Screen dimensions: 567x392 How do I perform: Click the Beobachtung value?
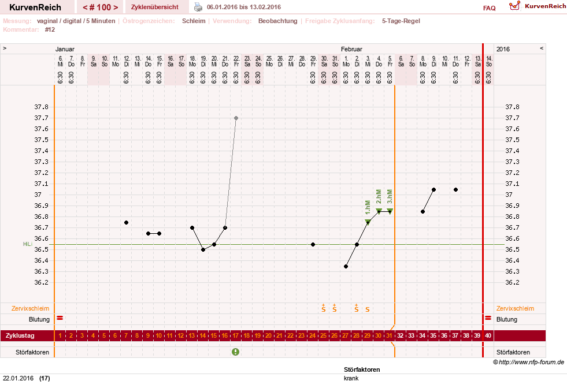(x=277, y=21)
